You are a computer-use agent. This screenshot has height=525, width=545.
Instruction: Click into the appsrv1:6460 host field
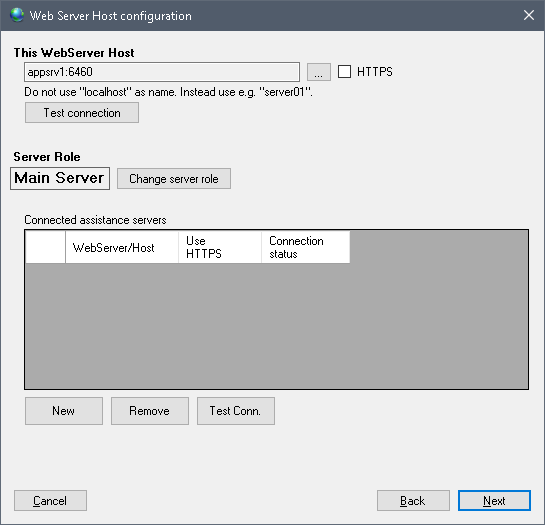point(162,72)
